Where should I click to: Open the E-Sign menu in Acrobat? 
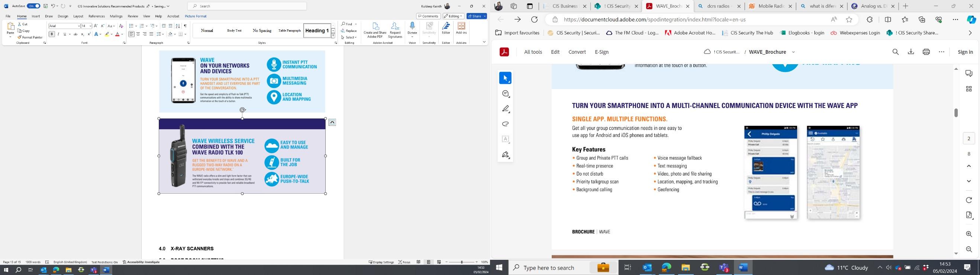pyautogui.click(x=602, y=52)
